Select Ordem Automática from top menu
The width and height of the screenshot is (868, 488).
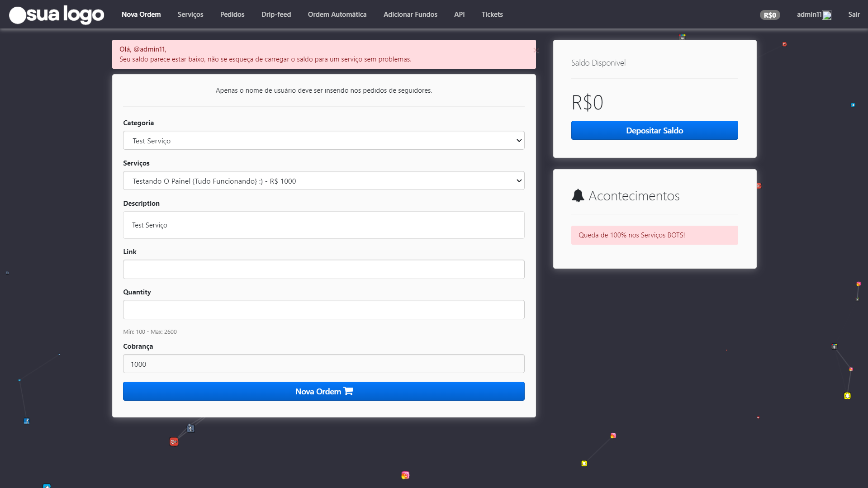click(x=337, y=14)
